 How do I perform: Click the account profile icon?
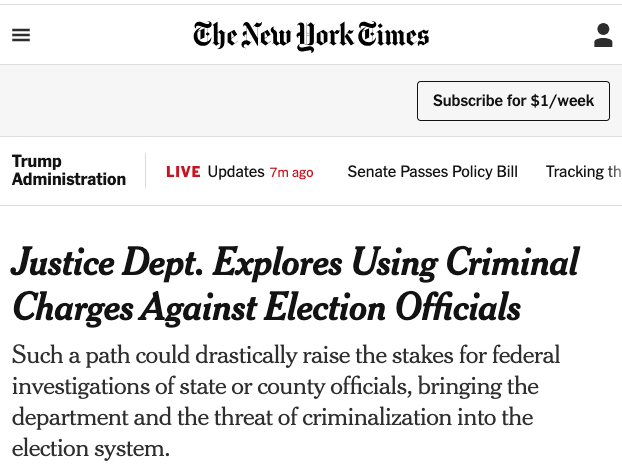tap(603, 35)
